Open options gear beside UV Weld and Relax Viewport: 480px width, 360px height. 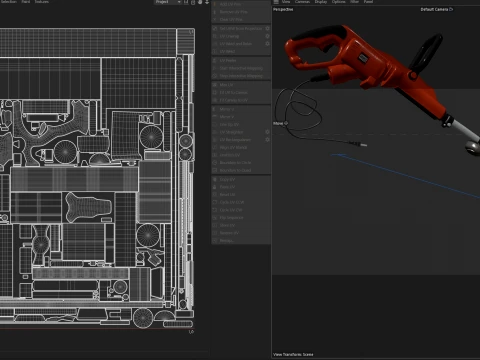[267, 44]
